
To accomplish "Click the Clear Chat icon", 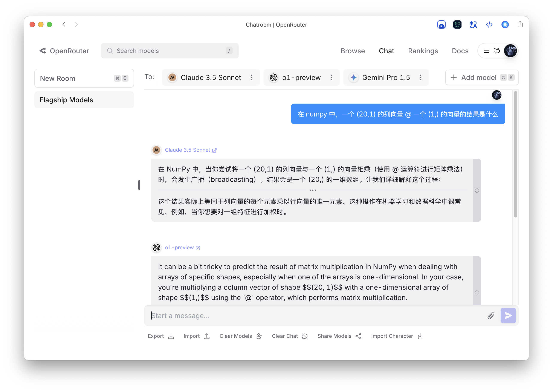I will click(305, 336).
